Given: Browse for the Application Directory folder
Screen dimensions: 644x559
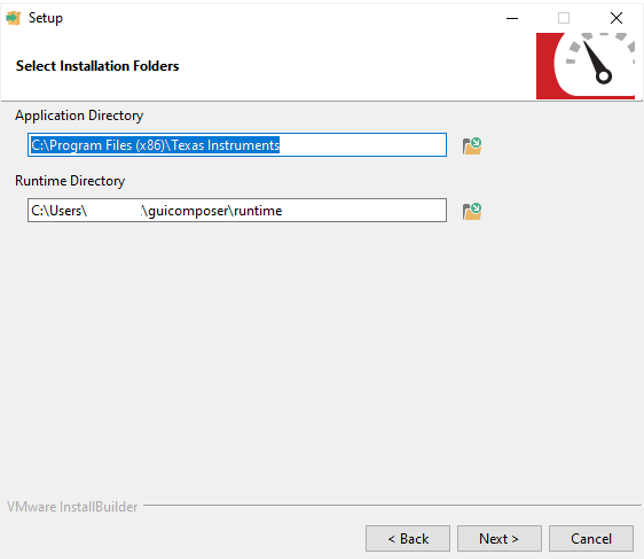Looking at the screenshot, I should [472, 146].
